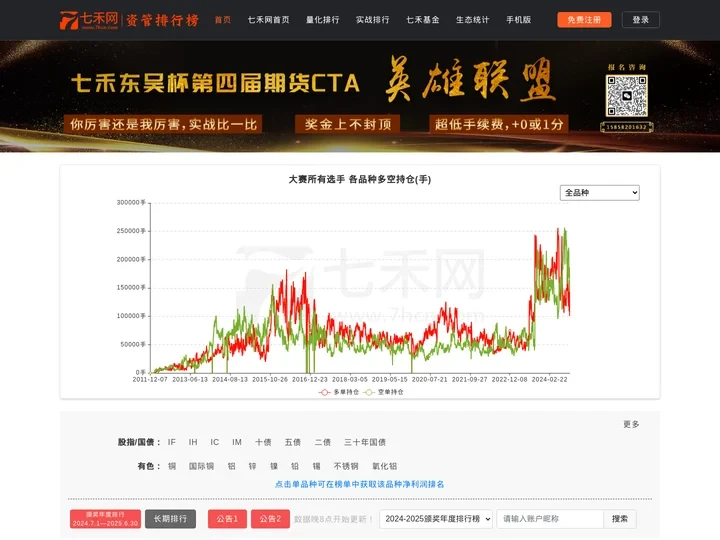Open the 七禾基金 menu
720x540 pixels.
coord(422,20)
